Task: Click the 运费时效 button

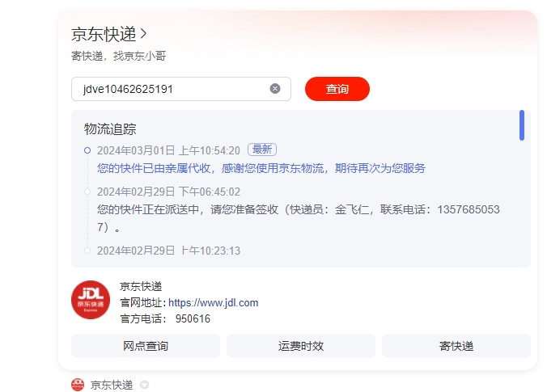Action: point(301,346)
